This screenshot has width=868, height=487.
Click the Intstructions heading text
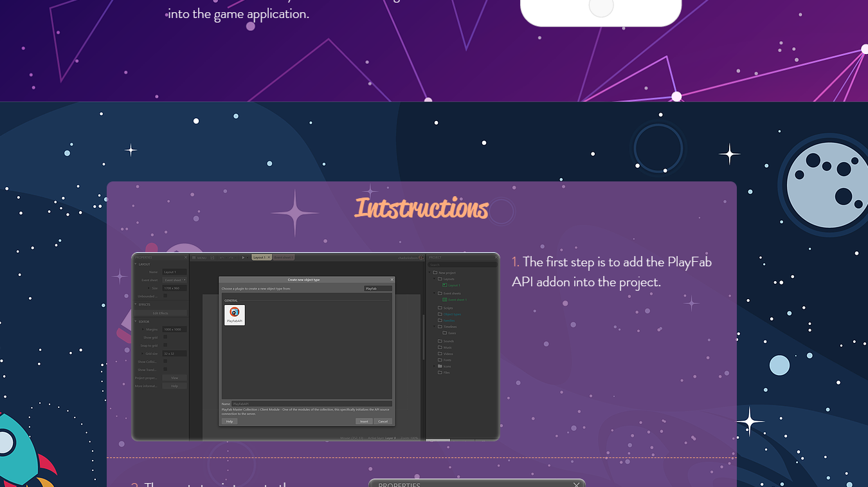coord(421,208)
